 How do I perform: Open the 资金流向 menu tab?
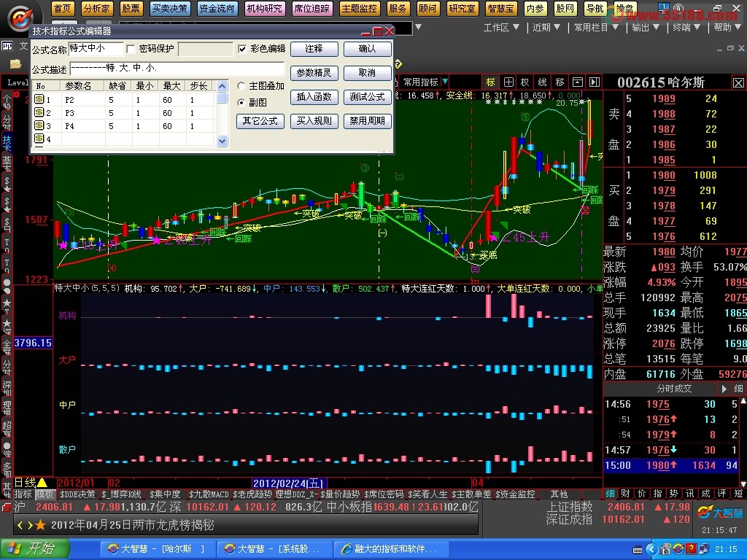tap(217, 9)
